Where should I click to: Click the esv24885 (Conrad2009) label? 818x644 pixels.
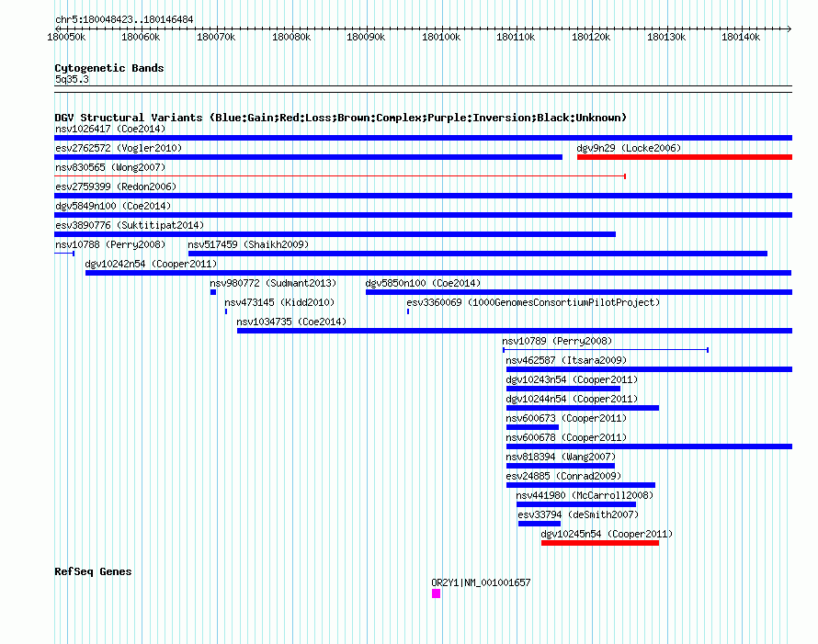(x=564, y=476)
